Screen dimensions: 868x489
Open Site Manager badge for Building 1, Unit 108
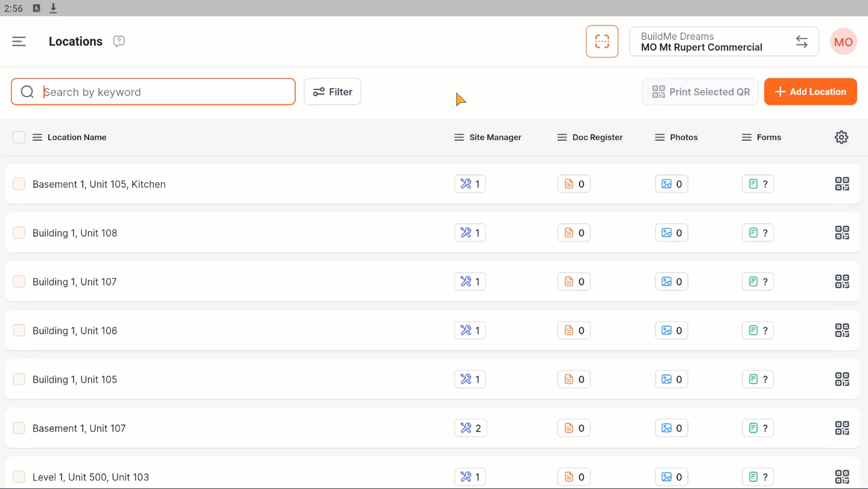coord(470,233)
